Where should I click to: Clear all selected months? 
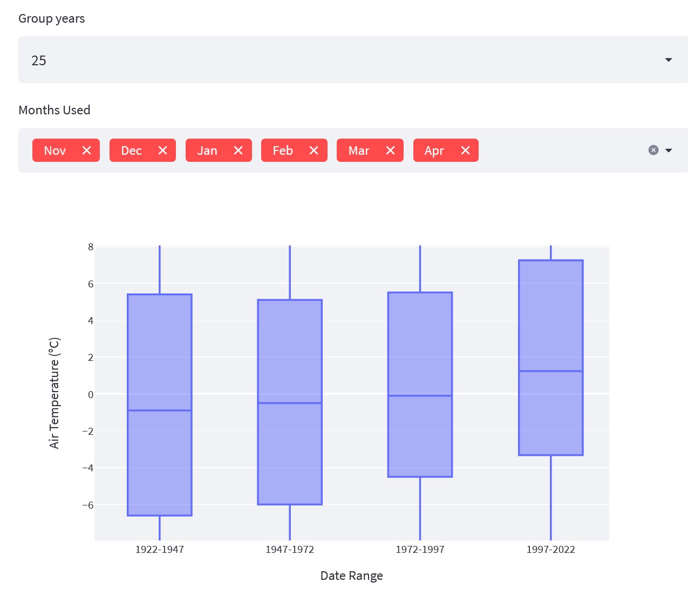coord(653,150)
